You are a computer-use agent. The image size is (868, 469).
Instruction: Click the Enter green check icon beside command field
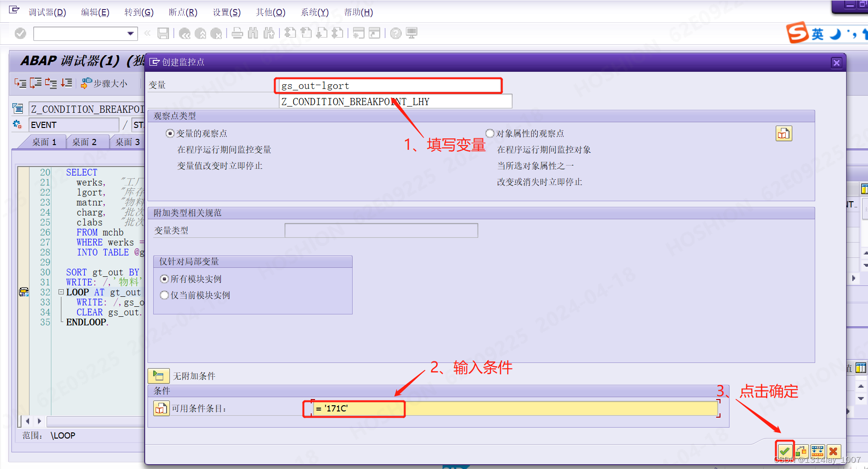coord(20,33)
